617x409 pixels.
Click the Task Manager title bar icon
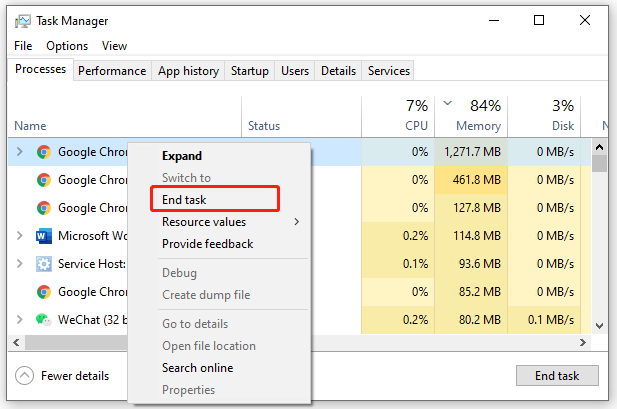[x=23, y=21]
